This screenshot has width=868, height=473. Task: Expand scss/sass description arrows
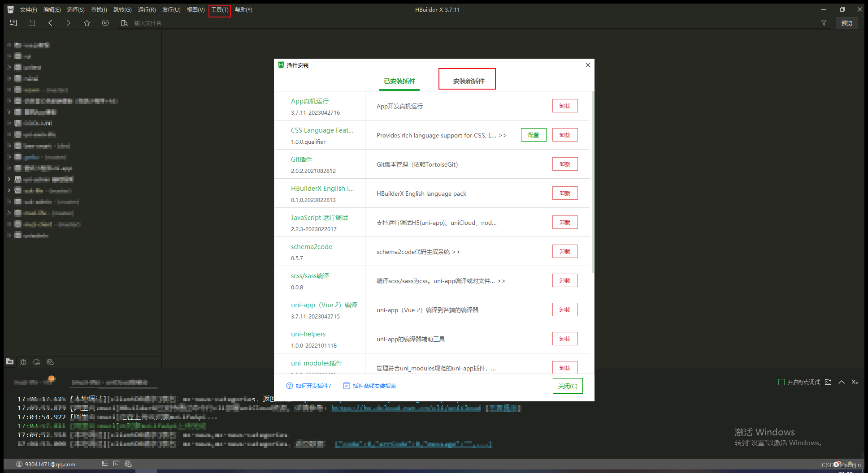click(x=501, y=281)
